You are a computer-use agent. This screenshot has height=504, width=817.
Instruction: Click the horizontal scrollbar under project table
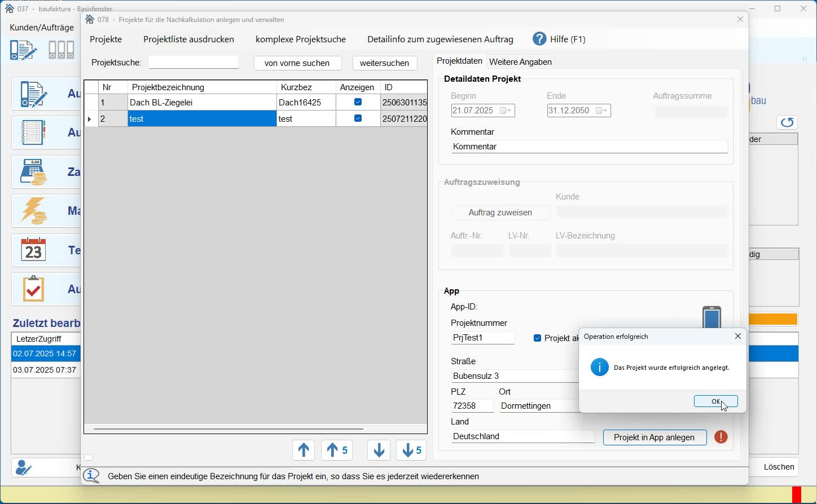pos(229,429)
